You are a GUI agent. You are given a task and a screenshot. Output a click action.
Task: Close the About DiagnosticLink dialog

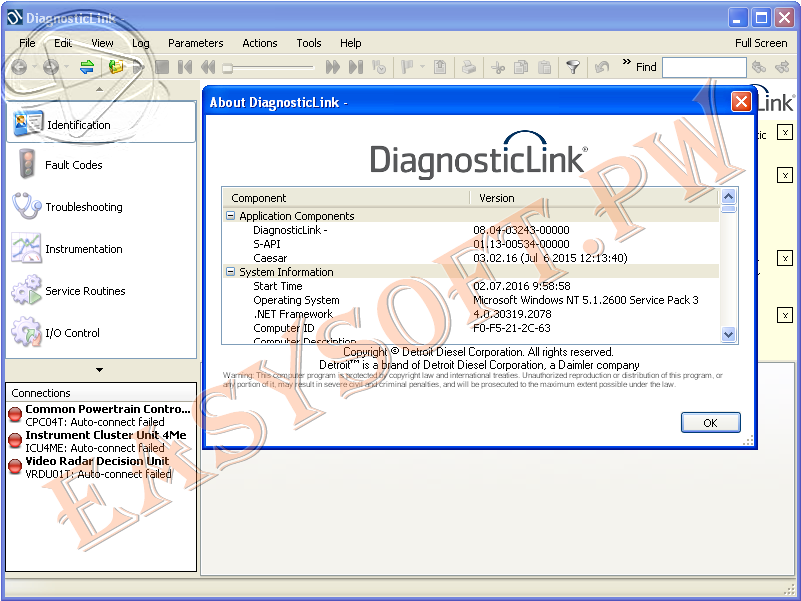coord(741,101)
